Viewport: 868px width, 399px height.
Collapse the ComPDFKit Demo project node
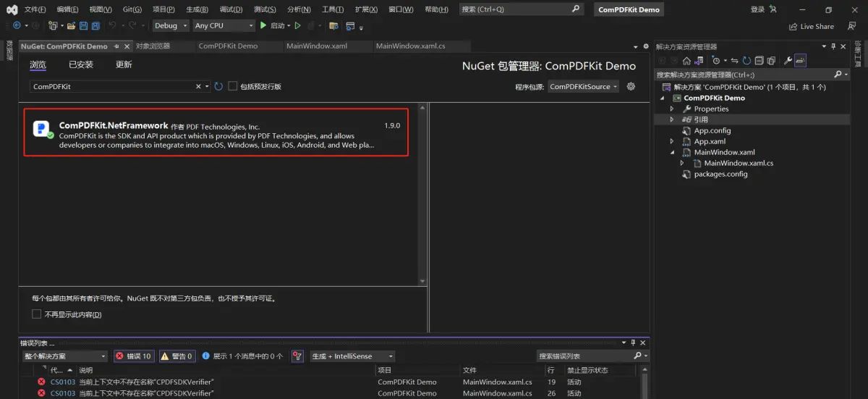[662, 98]
